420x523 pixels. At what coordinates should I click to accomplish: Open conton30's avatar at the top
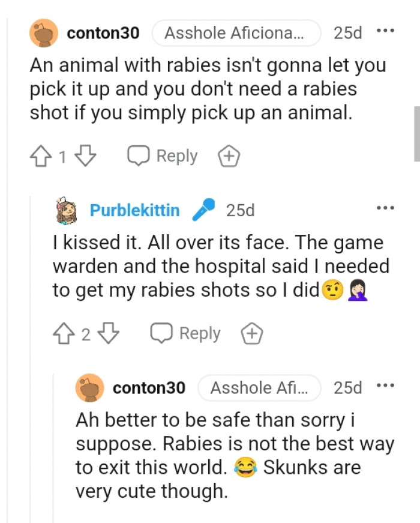[43, 33]
